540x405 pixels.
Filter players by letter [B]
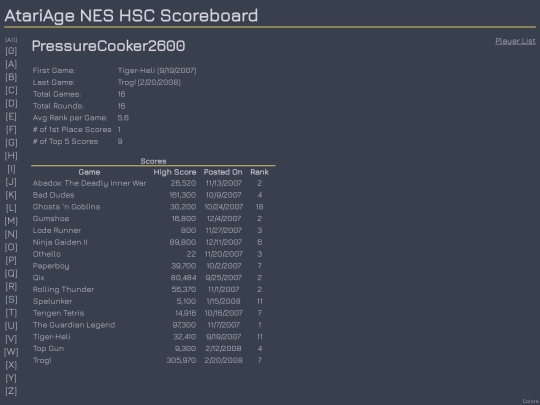click(x=11, y=77)
